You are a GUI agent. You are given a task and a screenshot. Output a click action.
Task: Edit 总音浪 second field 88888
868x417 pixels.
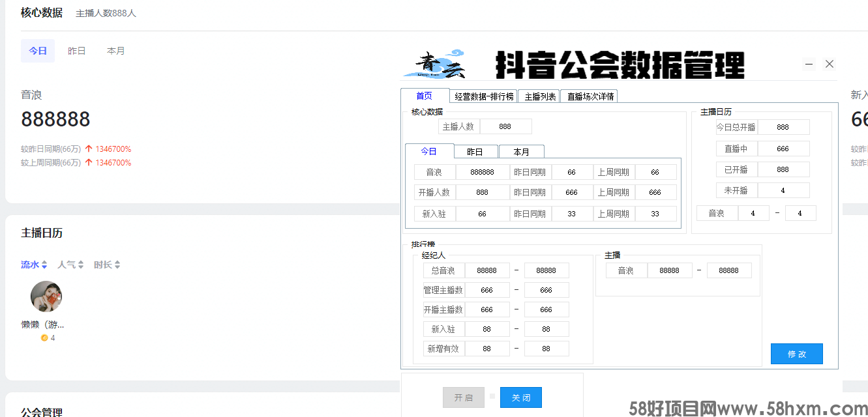pyautogui.click(x=546, y=270)
